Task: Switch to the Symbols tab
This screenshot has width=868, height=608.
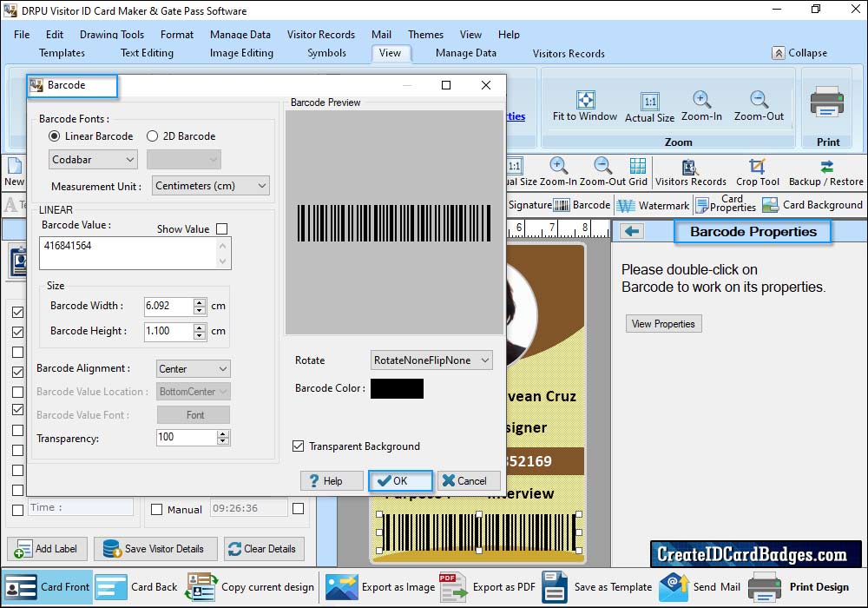Action: point(326,53)
